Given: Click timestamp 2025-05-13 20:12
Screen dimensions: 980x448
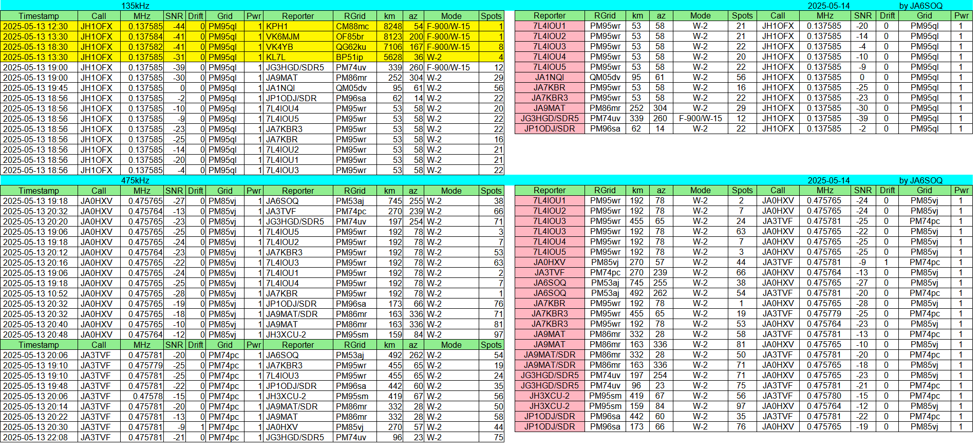Looking at the screenshot, I should (39, 252).
